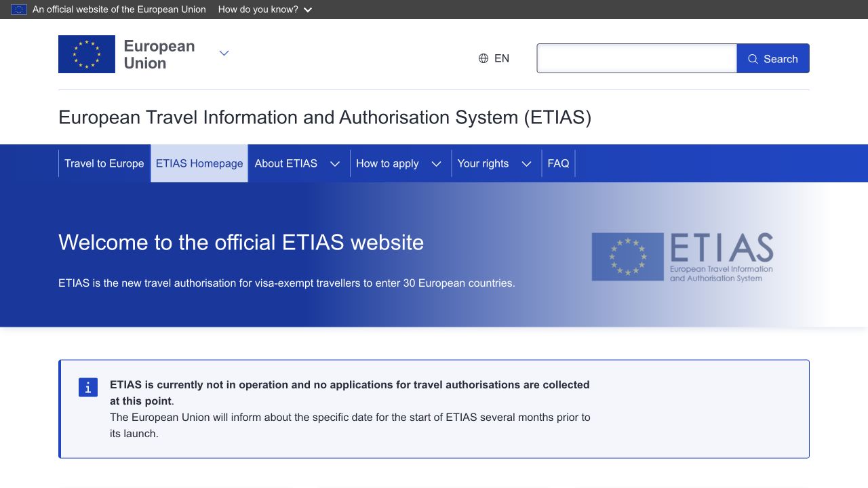
Task: Click the European Union wordmark text
Action: coord(159,54)
